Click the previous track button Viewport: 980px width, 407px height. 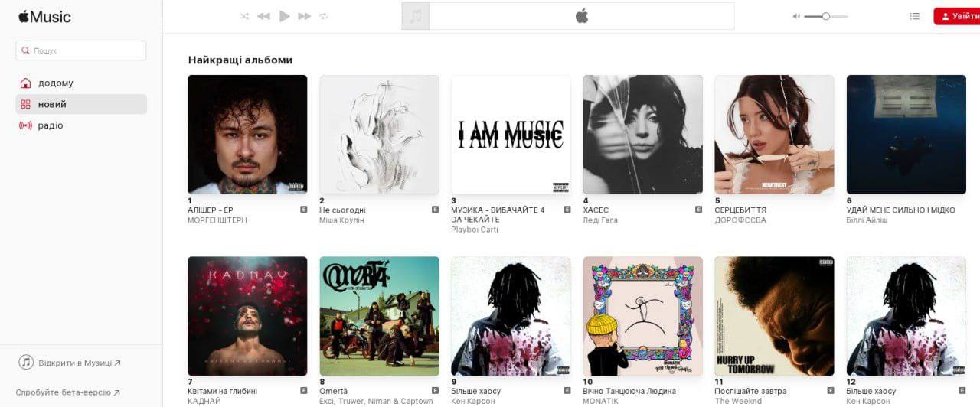263,16
